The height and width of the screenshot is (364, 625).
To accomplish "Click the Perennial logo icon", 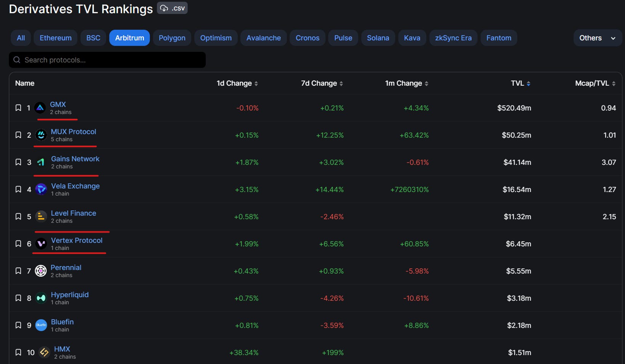I will [x=41, y=271].
